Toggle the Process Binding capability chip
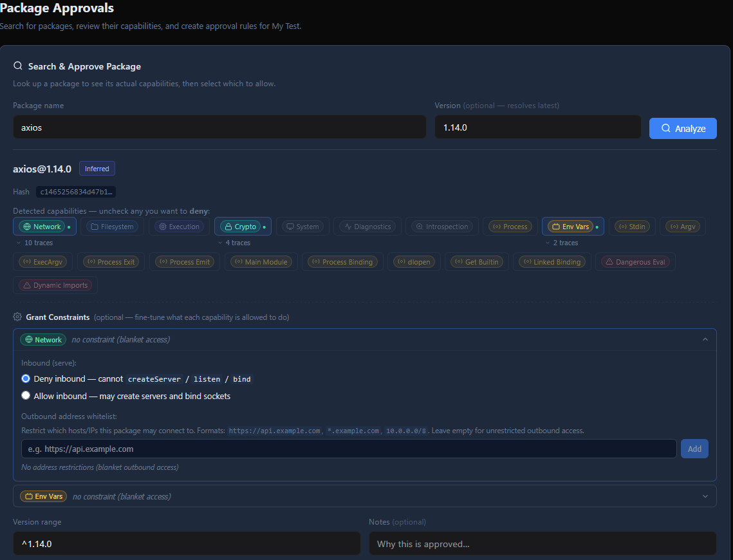733x560 pixels. [342, 262]
